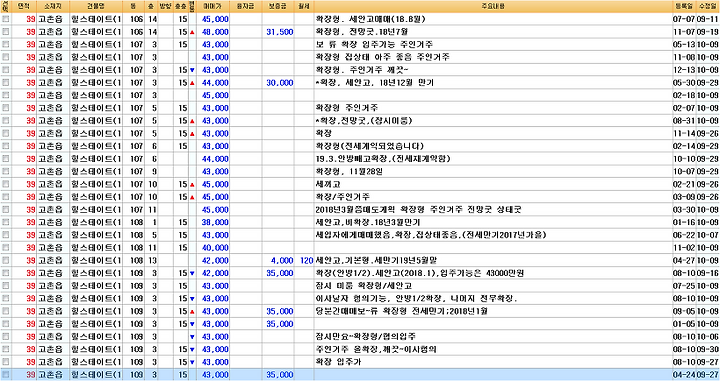Click the registration date 10-07 in the 동 107 floor 9 row
The height and width of the screenshot is (381, 720).
click(684, 172)
